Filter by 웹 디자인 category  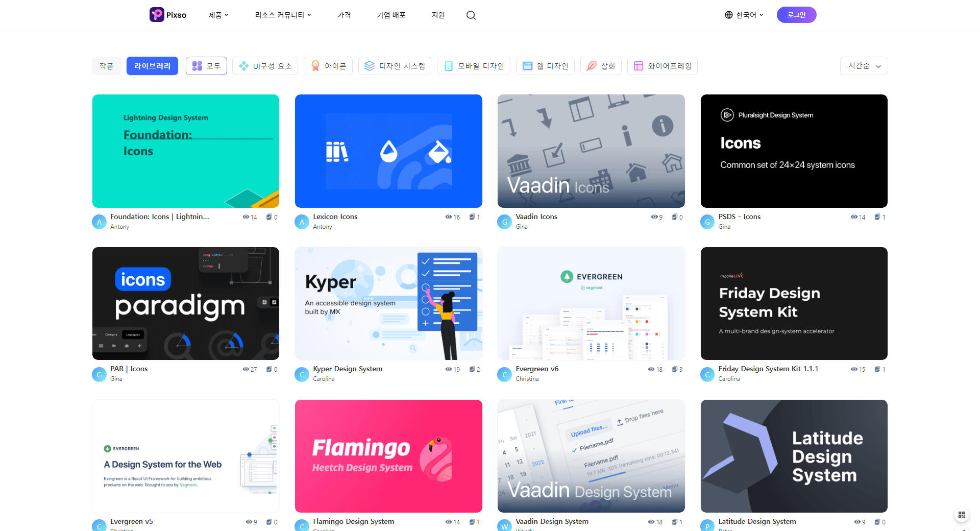tap(545, 66)
